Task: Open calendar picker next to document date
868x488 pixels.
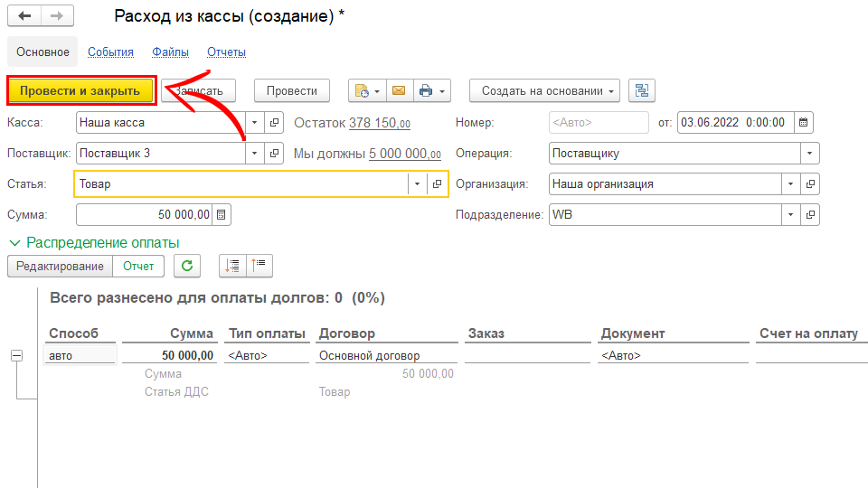Action: coord(804,122)
